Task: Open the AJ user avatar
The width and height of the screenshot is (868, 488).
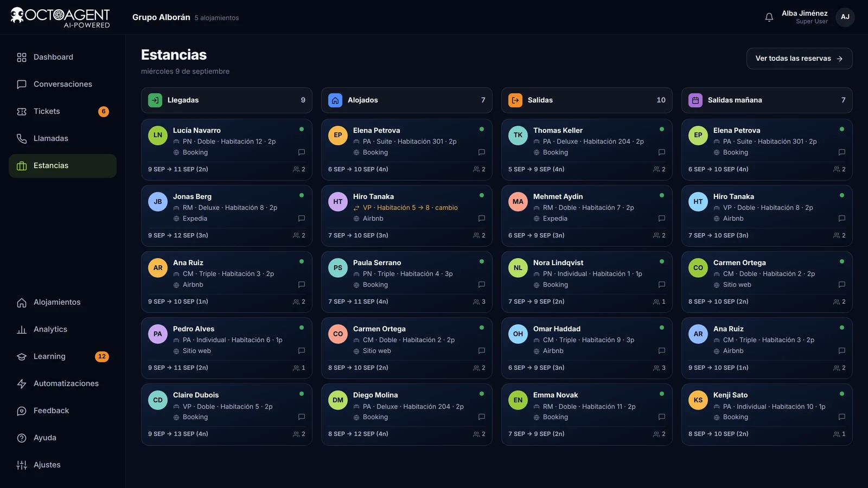Action: point(845,17)
